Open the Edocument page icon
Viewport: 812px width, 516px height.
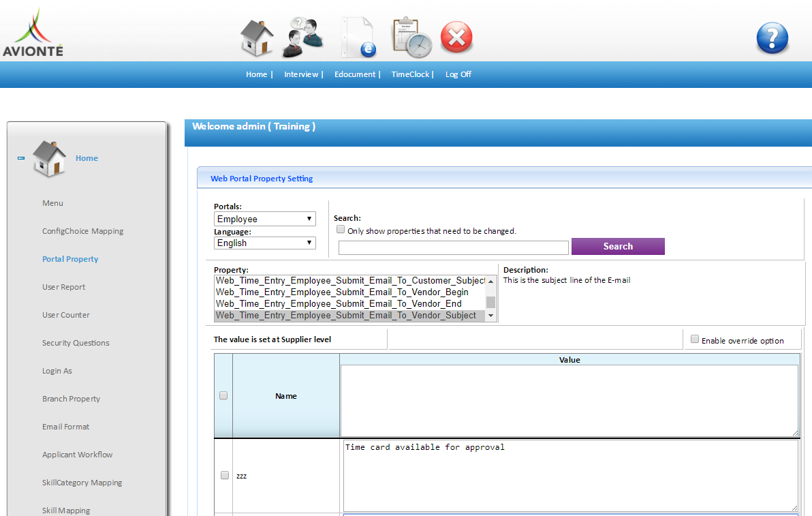coord(358,37)
